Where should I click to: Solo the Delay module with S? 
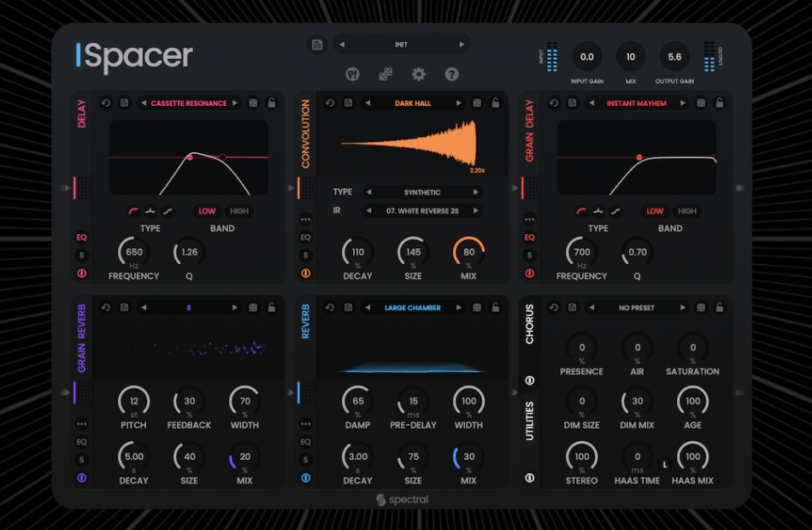click(82, 255)
